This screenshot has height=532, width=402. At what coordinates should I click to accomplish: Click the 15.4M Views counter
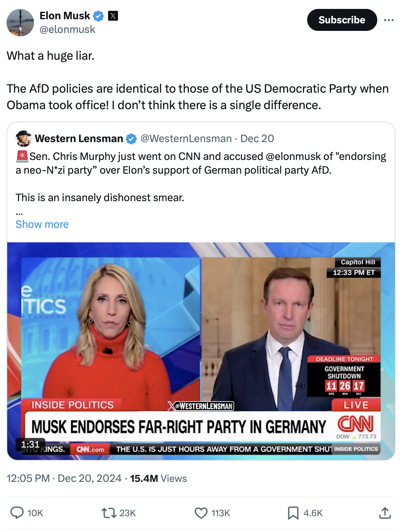click(x=158, y=478)
